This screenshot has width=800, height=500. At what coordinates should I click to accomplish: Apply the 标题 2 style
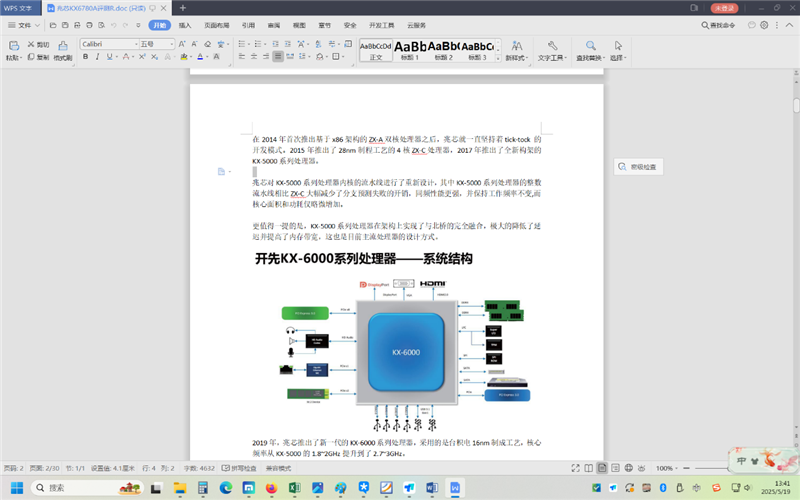443,51
